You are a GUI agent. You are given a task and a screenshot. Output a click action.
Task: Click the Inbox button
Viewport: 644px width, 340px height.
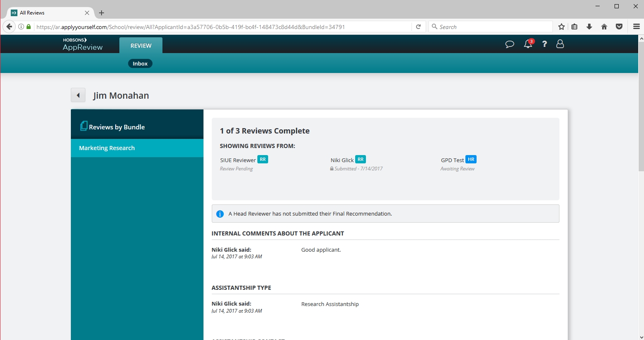(140, 63)
